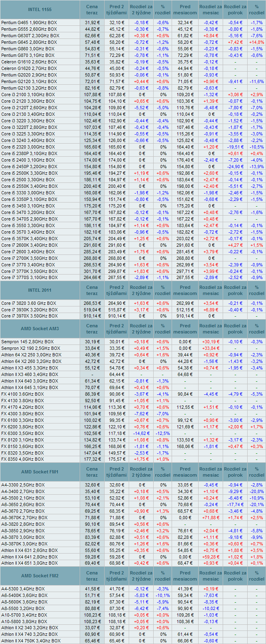Click "-17,74 €" in the A6-3650 row
This screenshot has width=266, height=644.
click(x=235, y=504)
